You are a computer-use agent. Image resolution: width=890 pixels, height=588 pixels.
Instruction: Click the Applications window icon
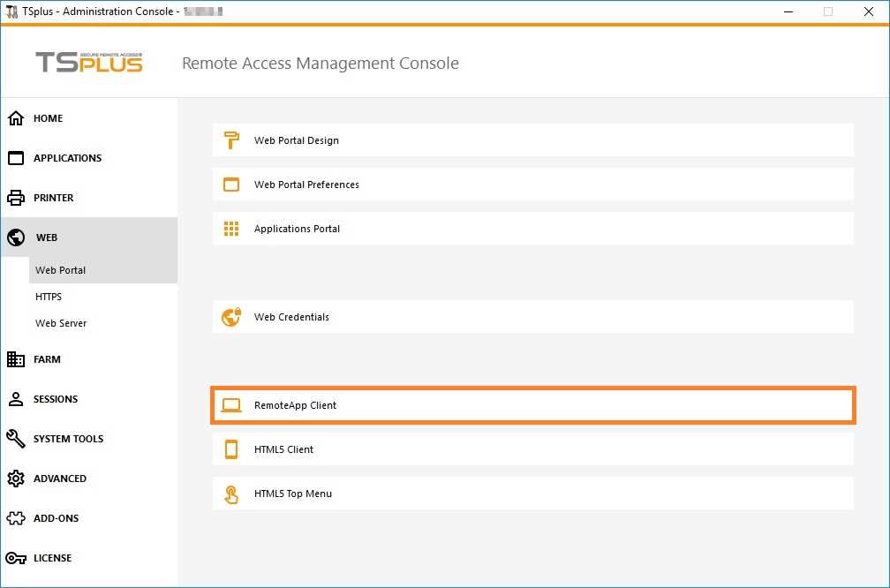point(16,158)
